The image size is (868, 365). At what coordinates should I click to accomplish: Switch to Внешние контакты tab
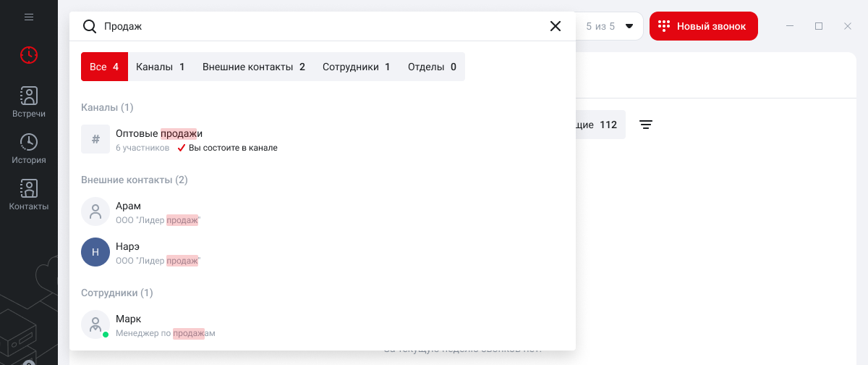pyautogui.click(x=253, y=67)
